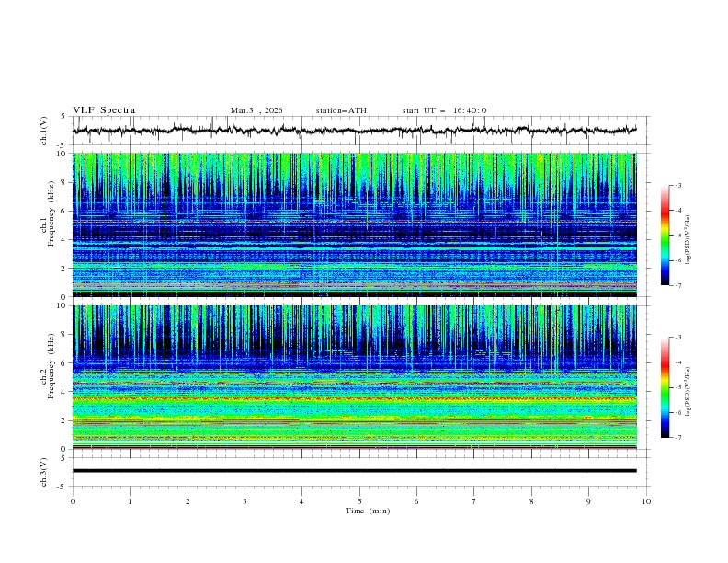Viewport: 728px width, 563px height.
Task: Click time axis tick label "4"
Action: tap(301, 501)
